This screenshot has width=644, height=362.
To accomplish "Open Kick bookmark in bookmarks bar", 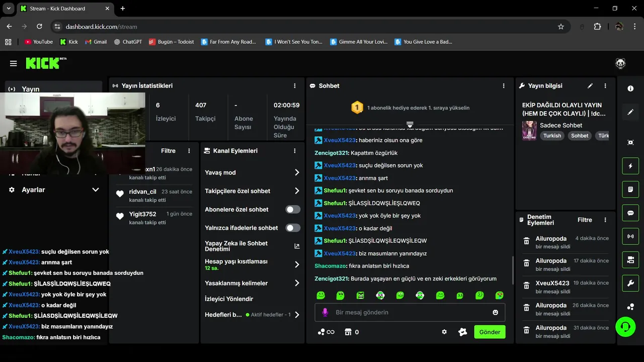I will [69, 42].
